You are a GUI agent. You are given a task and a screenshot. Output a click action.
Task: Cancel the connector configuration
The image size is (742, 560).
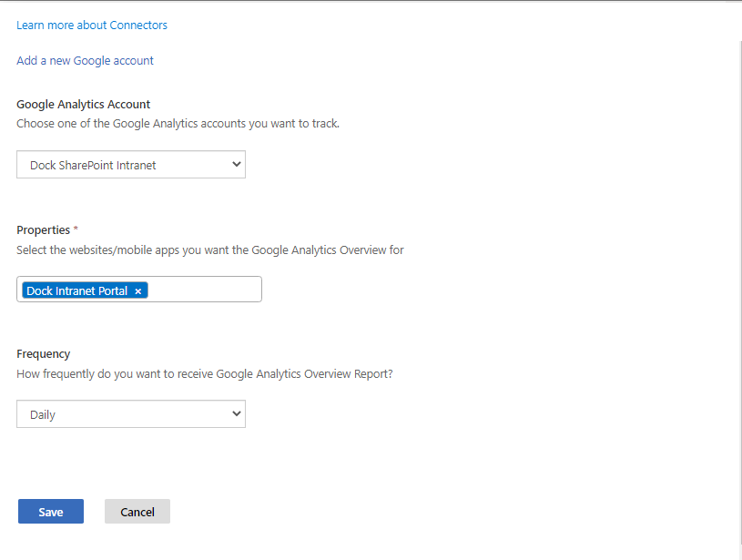(x=137, y=512)
